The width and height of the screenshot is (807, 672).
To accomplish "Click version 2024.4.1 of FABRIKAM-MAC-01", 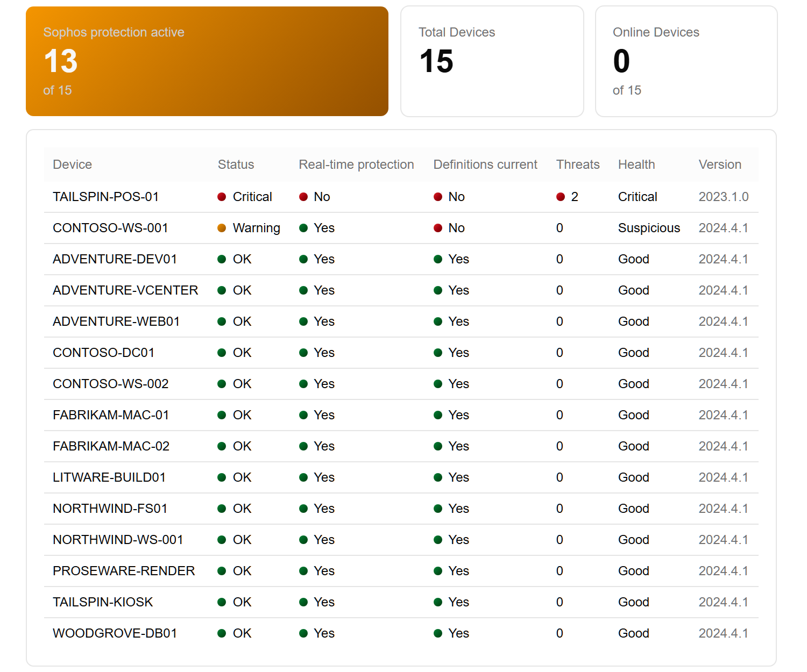I will click(724, 415).
